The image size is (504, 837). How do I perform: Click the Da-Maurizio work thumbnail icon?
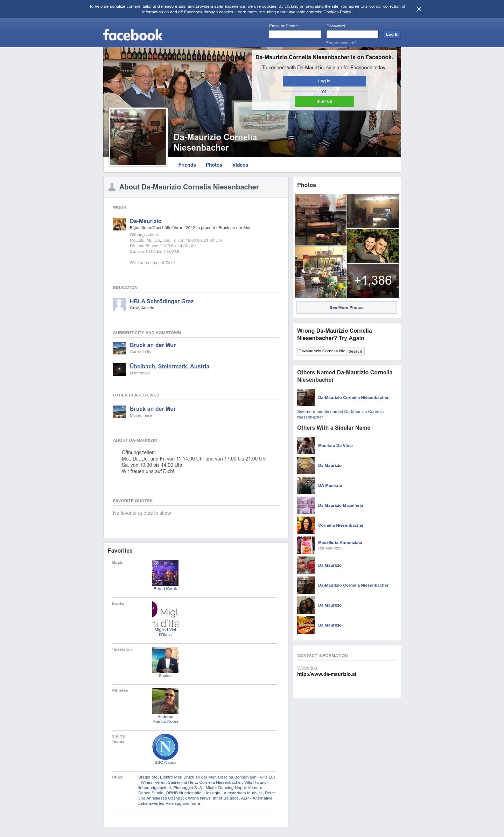(x=119, y=224)
